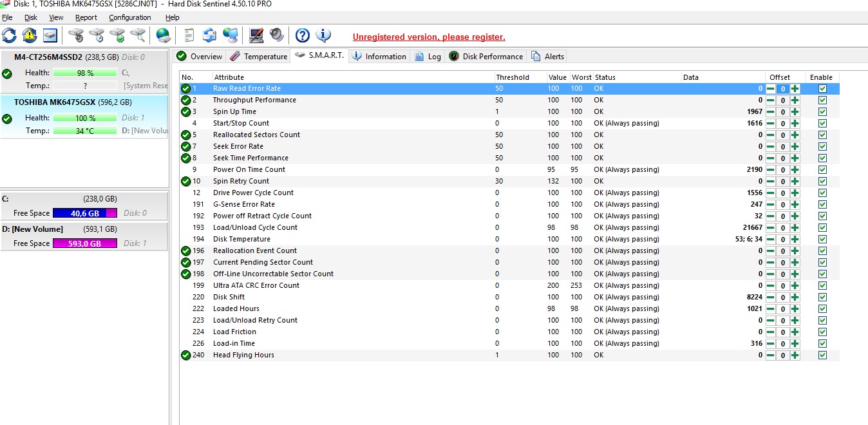
Task: Click the help question mark icon
Action: tap(302, 35)
